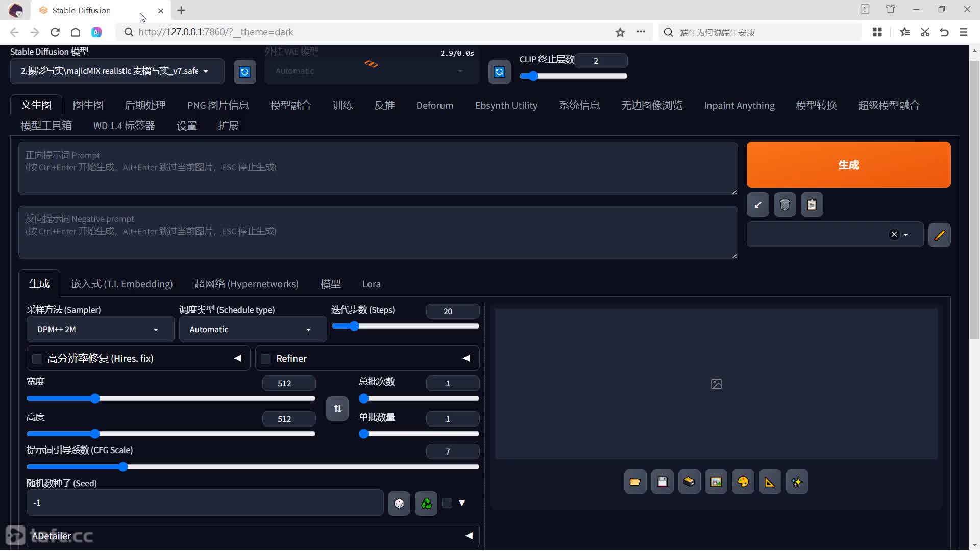980x551 pixels.
Task: Expand extra seed options triangle
Action: pos(462,504)
